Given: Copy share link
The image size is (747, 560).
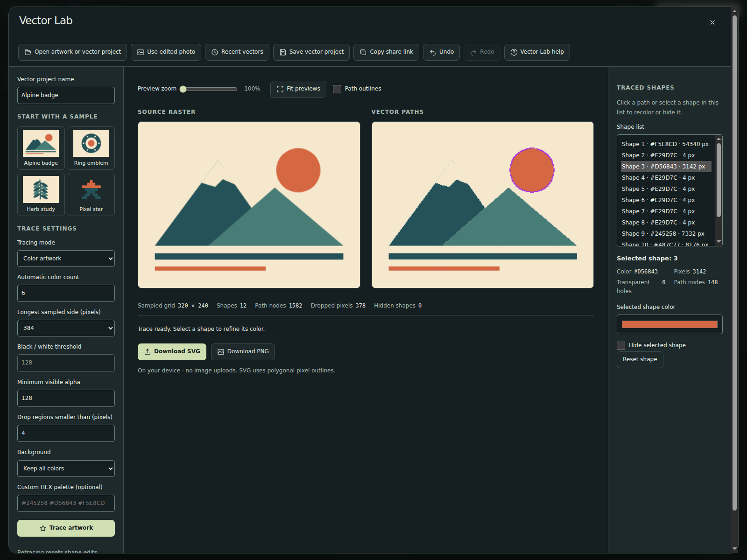Looking at the screenshot, I should coord(386,52).
